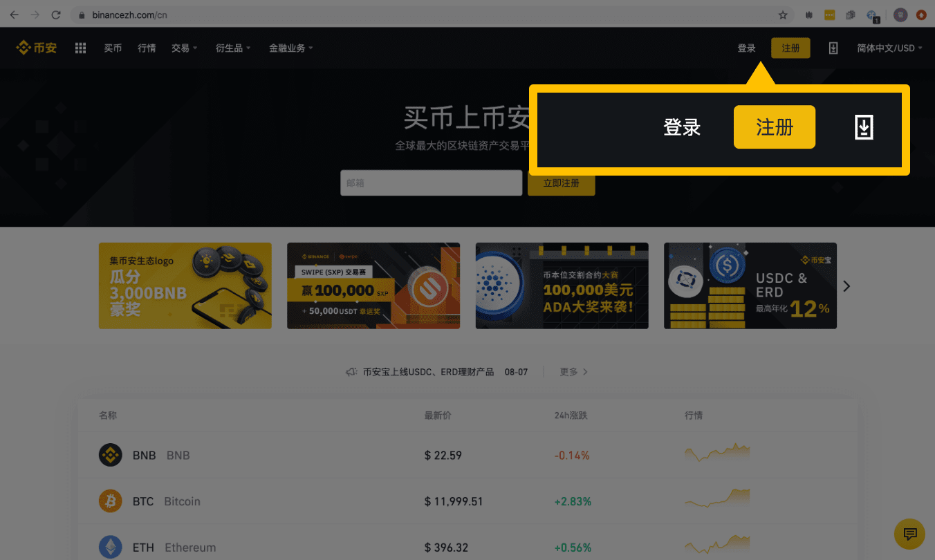
Task: Click the BNB coin icon
Action: (111, 455)
